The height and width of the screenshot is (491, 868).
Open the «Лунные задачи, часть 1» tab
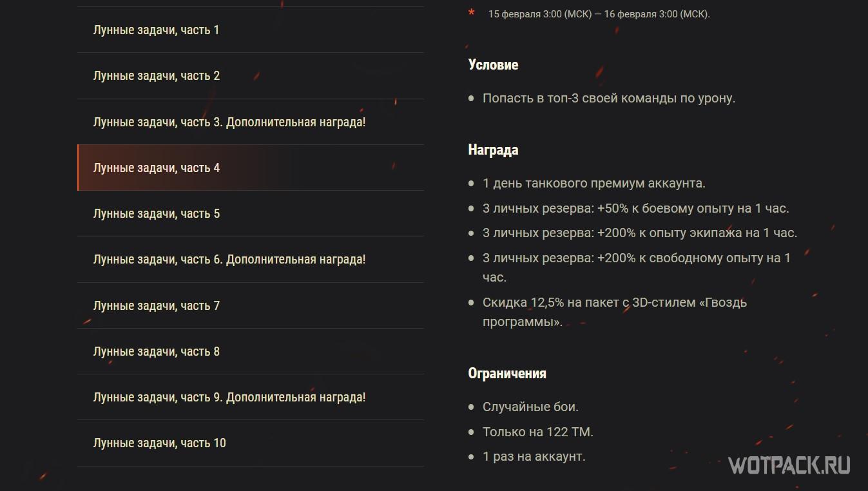click(157, 30)
